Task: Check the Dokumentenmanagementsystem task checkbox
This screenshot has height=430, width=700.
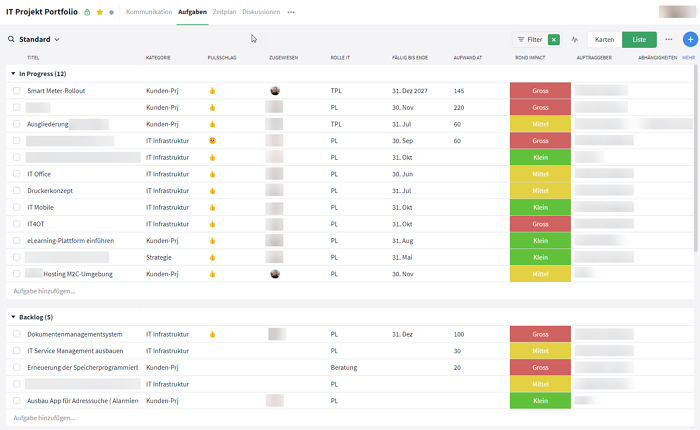Action: pyautogui.click(x=17, y=334)
